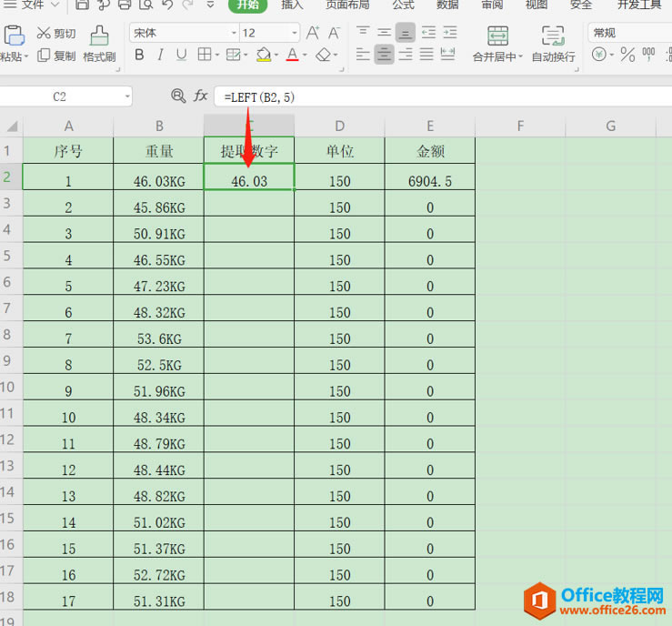Screen dimensions: 672x626
Task: Switch to the 插入 Insert tab
Action: pyautogui.click(x=292, y=5)
